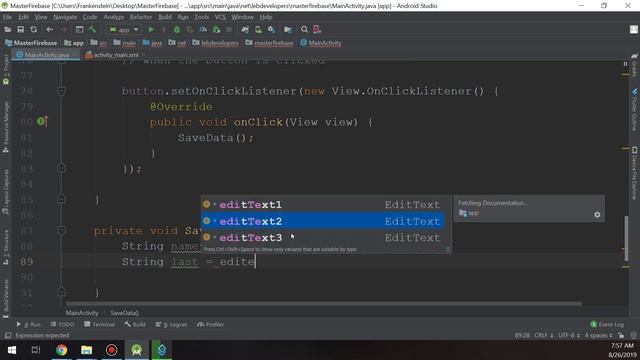Open the SDK Manager icon
This screenshot has width=640, height=360.
click(271, 29)
